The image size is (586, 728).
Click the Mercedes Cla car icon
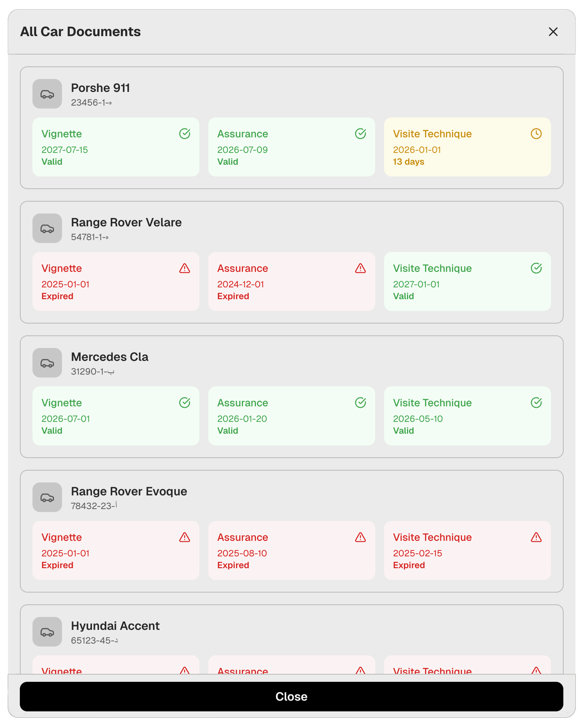coord(47,363)
